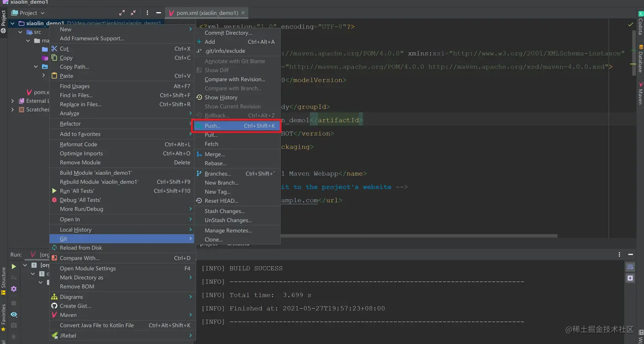644x344 pixels.
Task: Click Stash Changes... entry
Action: click(x=237, y=211)
